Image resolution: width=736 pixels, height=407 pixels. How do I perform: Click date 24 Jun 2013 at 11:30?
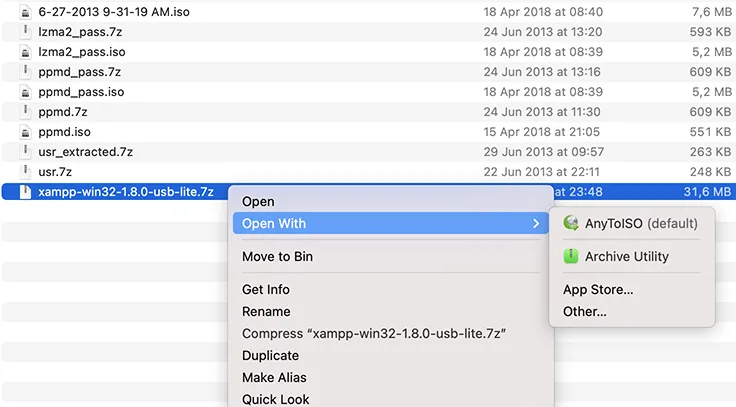(542, 112)
